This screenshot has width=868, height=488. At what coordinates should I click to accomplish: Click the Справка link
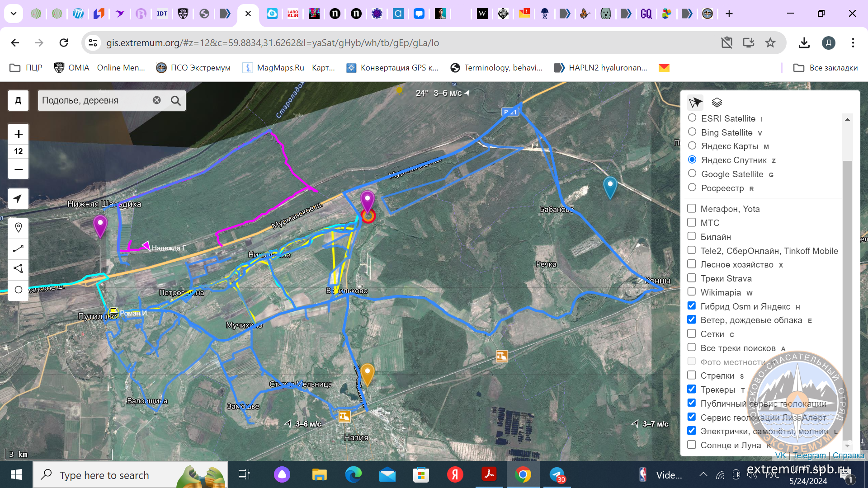coord(848,455)
